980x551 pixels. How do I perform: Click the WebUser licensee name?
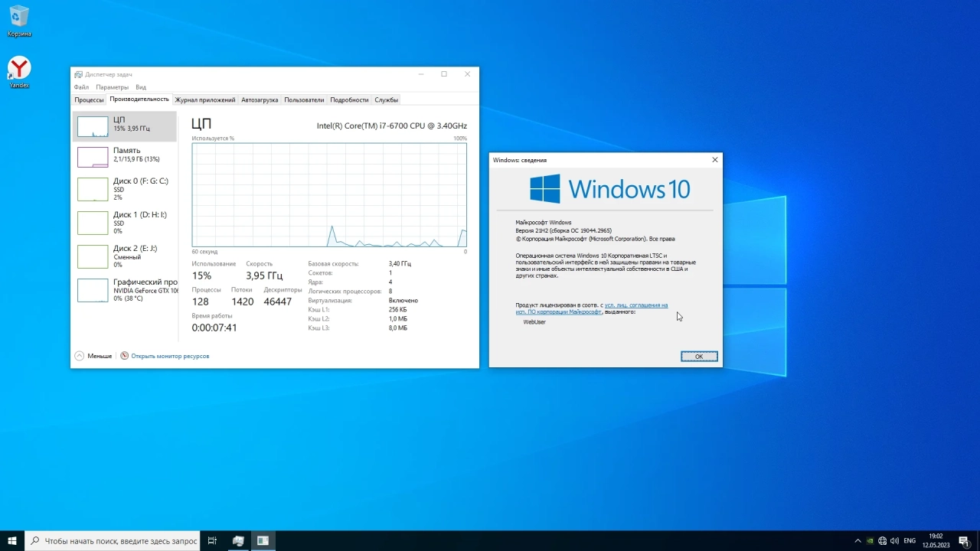[534, 322]
